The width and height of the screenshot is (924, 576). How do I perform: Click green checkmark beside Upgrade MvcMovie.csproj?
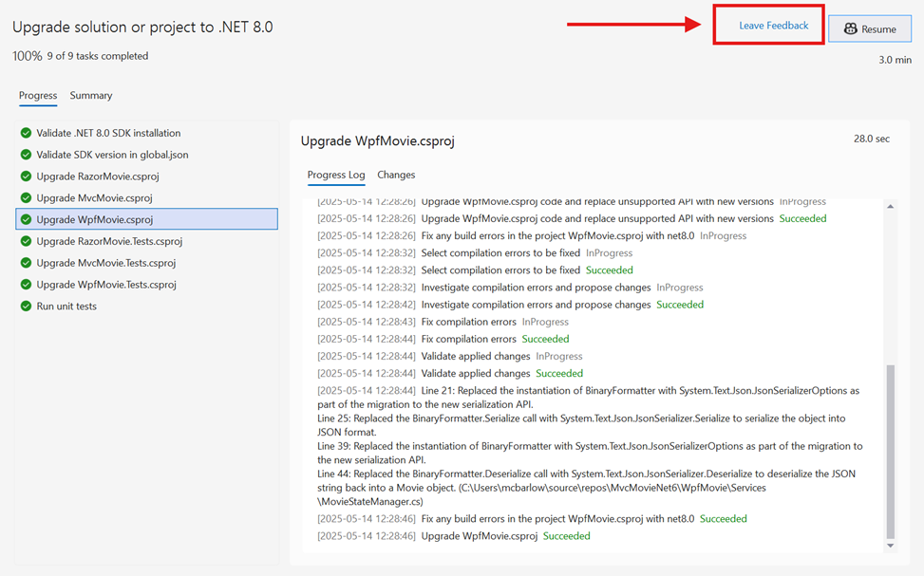(x=27, y=198)
